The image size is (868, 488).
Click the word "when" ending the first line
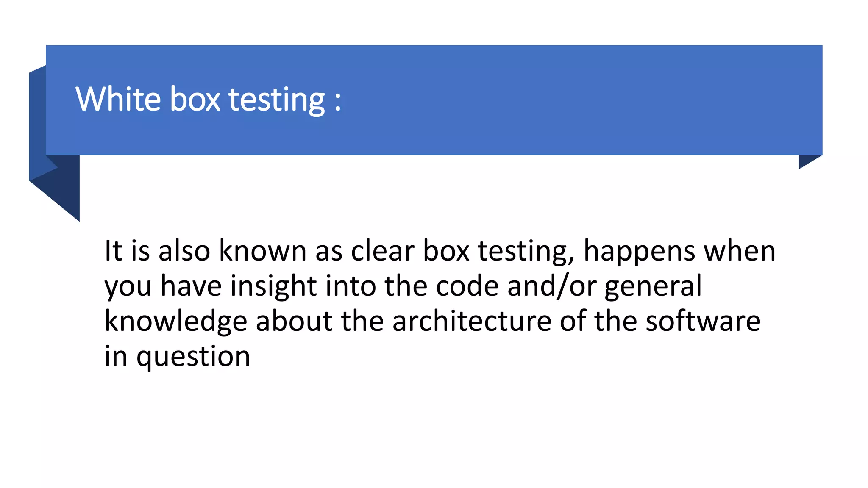[740, 251]
